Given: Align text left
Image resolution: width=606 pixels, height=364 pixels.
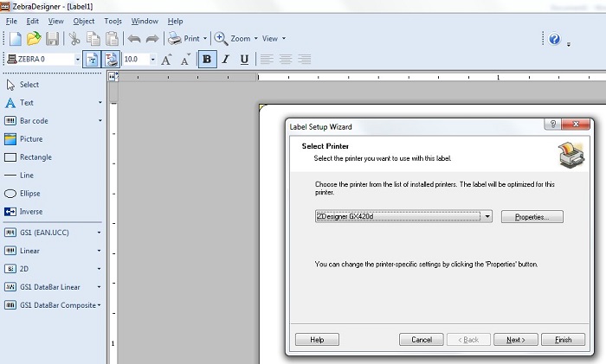Looking at the screenshot, I should coord(267,59).
